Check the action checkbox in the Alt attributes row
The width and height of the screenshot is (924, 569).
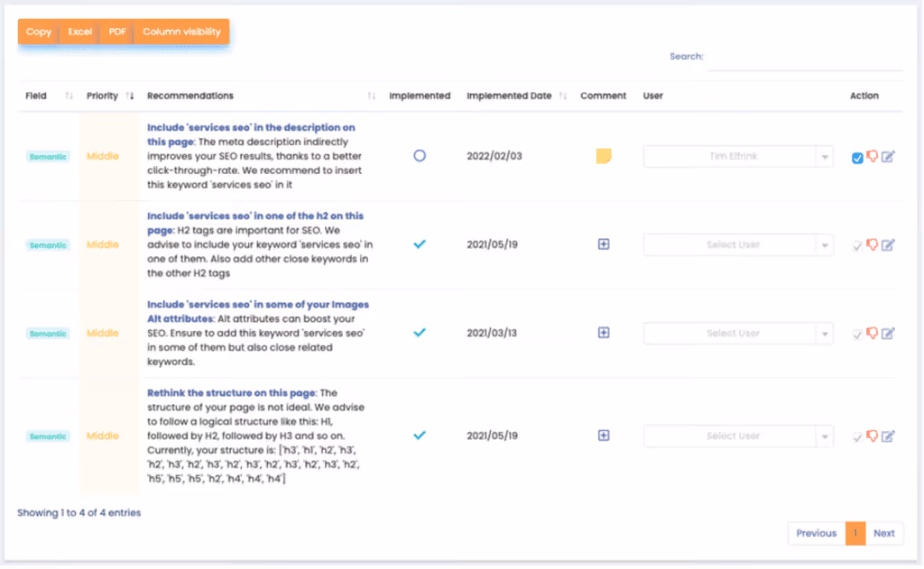point(857,335)
